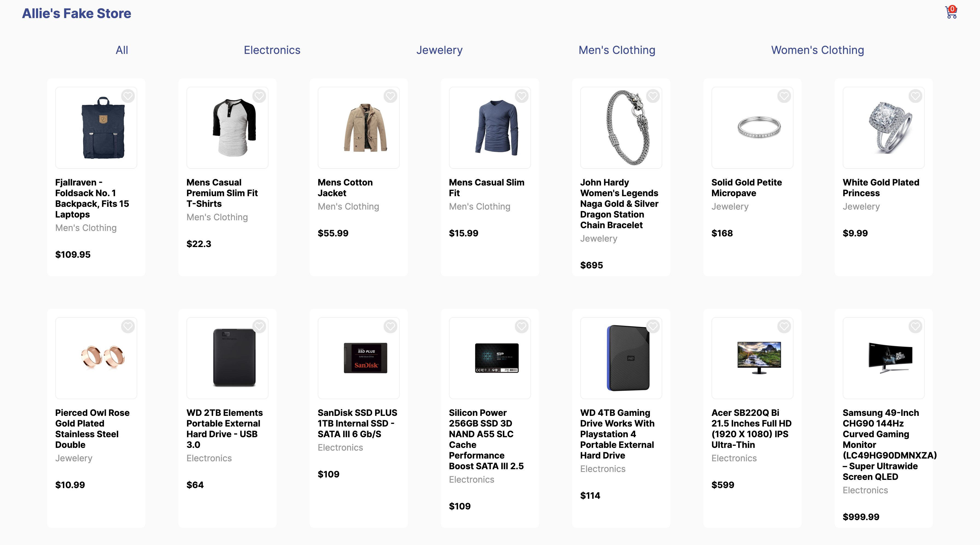Go to Allie's Fake Store home link

click(77, 13)
